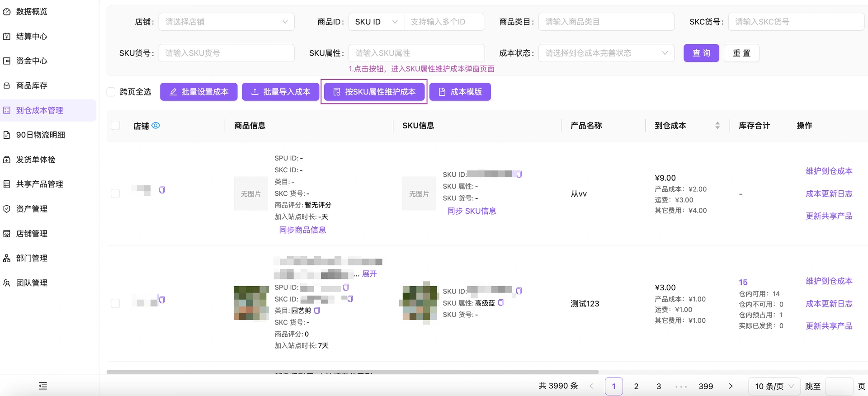This screenshot has width=868, height=396.
Task: Click the 同步商品信息 link
Action: point(302,230)
